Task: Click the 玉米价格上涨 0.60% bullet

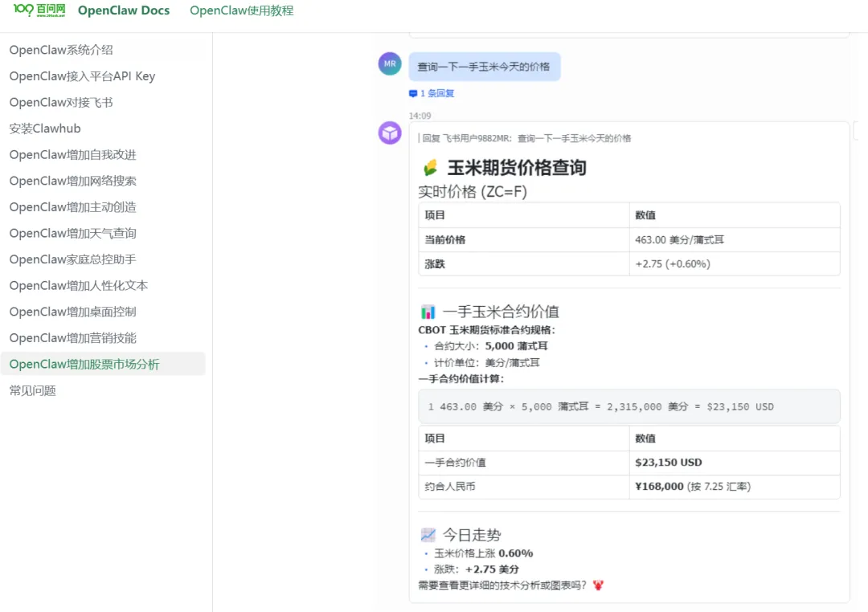Action: pos(483,553)
